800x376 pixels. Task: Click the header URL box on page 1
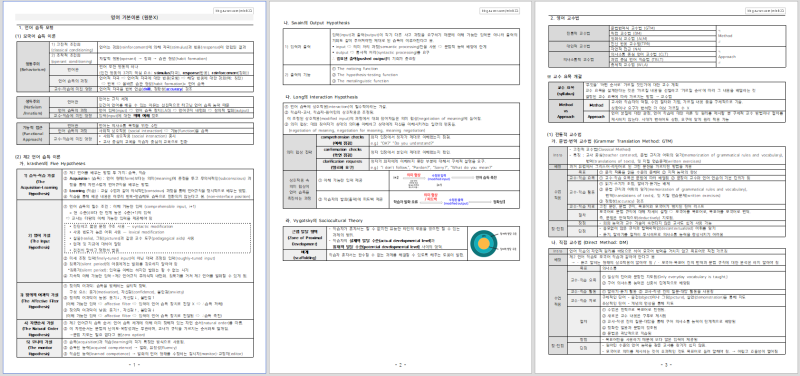tap(233, 10)
